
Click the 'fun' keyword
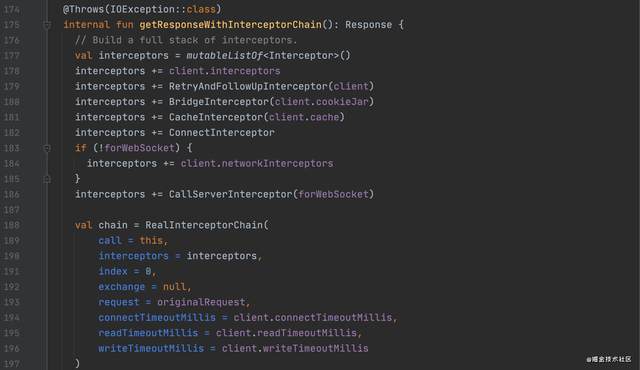pyautogui.click(x=124, y=25)
